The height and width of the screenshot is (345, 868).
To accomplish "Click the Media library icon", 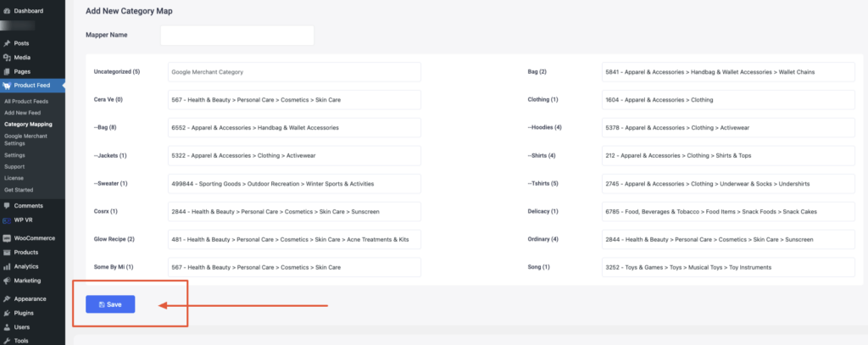I will point(7,58).
